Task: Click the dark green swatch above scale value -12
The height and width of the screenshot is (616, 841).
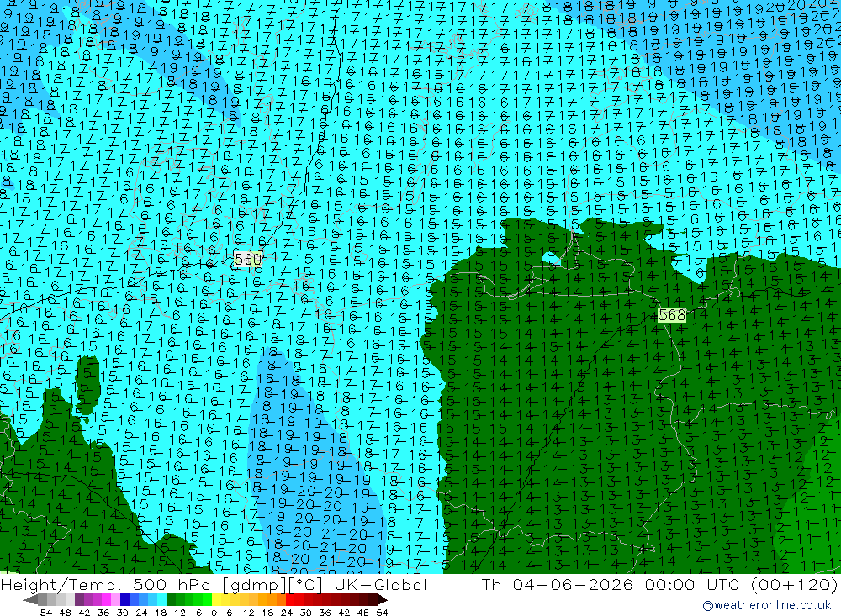Action: 171,600
